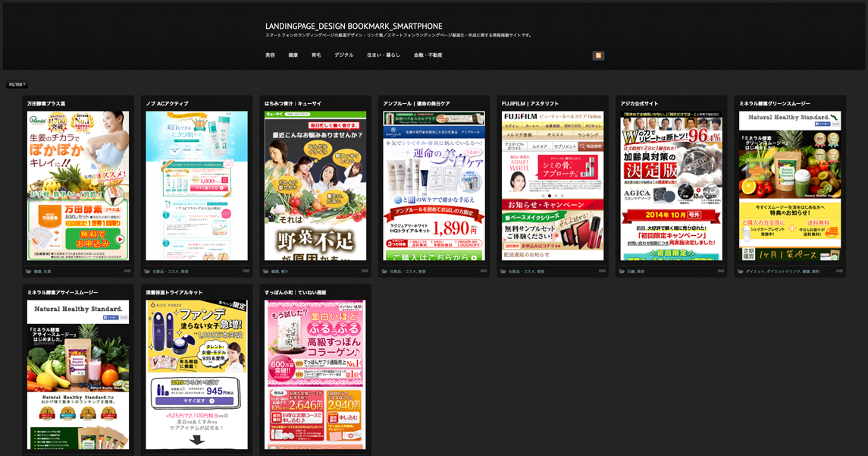Click the AGICA 加齢臭対策 thumbnail
868x456 pixels.
pyautogui.click(x=672, y=186)
